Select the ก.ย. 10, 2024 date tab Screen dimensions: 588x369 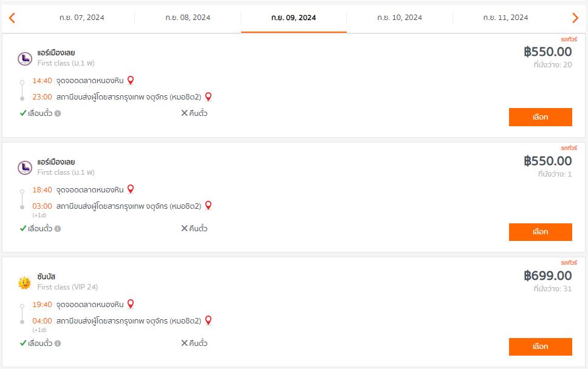pyautogui.click(x=400, y=18)
